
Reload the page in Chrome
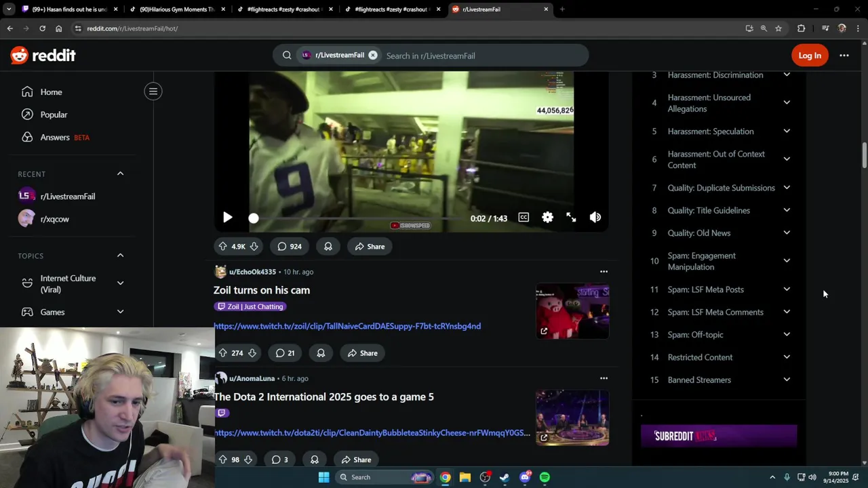pos(42,28)
